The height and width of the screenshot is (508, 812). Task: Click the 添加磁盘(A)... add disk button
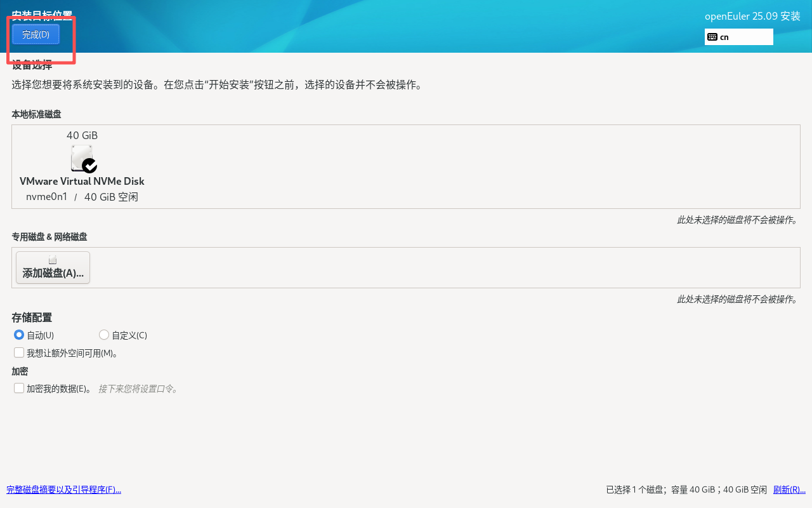point(53,267)
